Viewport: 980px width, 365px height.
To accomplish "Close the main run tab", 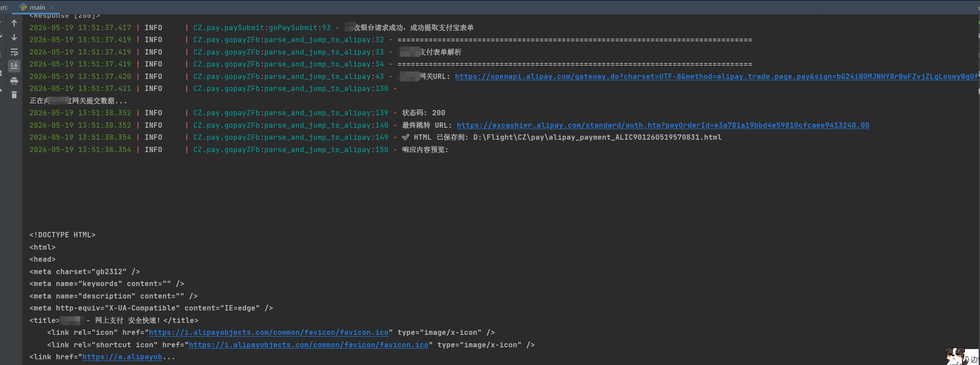I will pos(51,8).
